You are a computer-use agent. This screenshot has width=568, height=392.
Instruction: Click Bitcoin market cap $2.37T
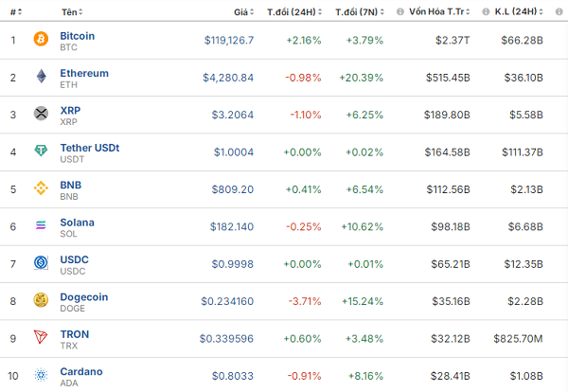click(453, 40)
